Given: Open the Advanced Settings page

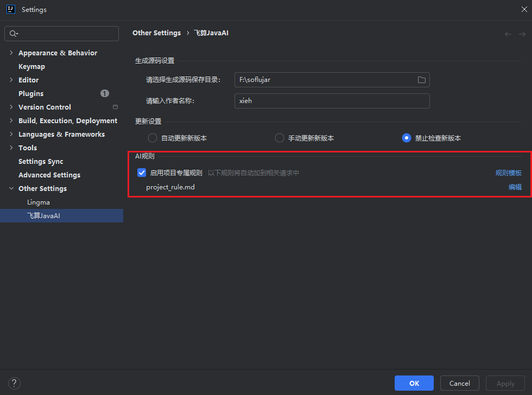Looking at the screenshot, I should (49, 175).
